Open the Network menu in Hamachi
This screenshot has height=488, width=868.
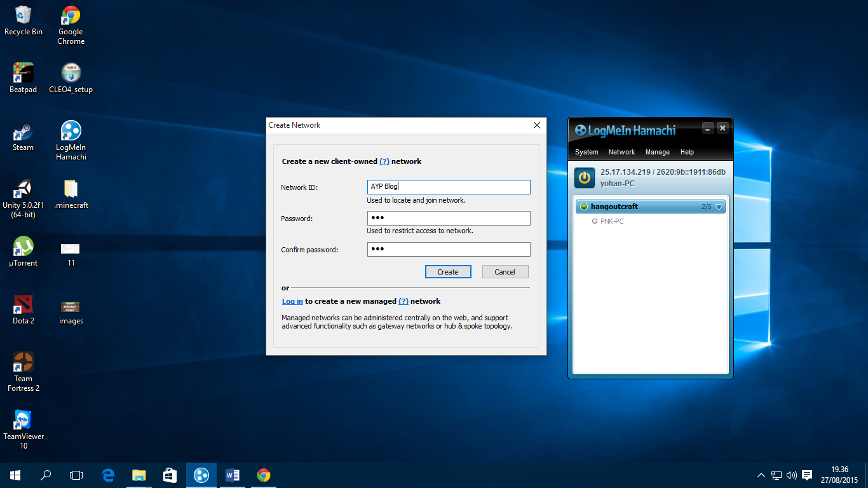click(621, 152)
